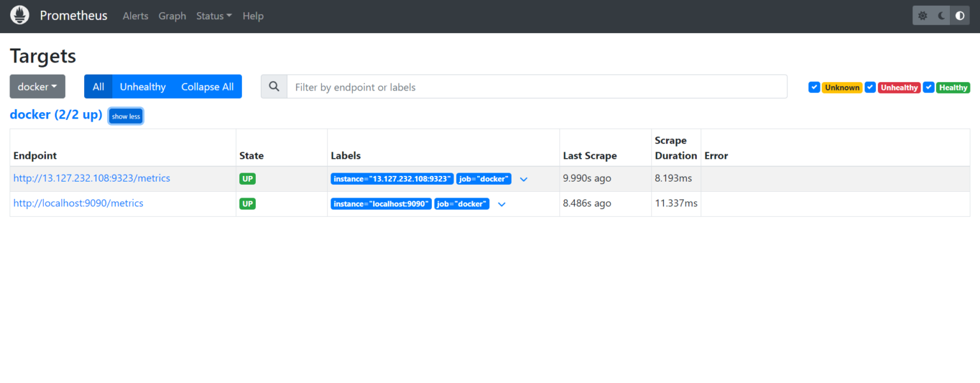980x383 pixels.
Task: Toggle the Healthy state filter off
Action: pos(928,87)
